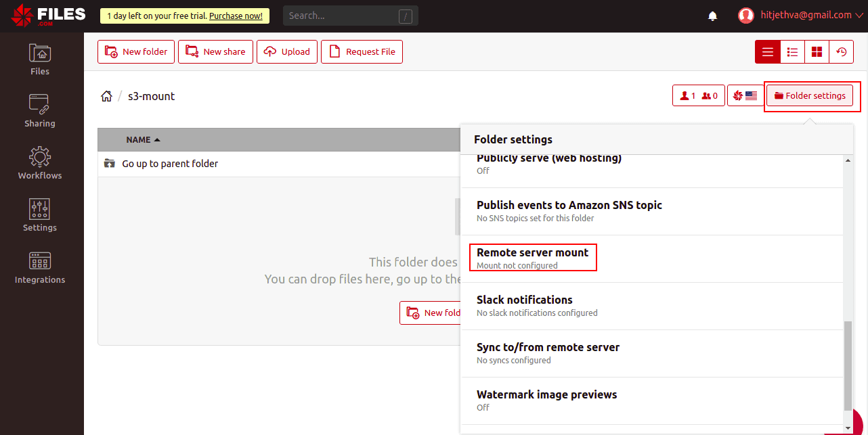
Task: Click the Request File button
Action: point(362,51)
